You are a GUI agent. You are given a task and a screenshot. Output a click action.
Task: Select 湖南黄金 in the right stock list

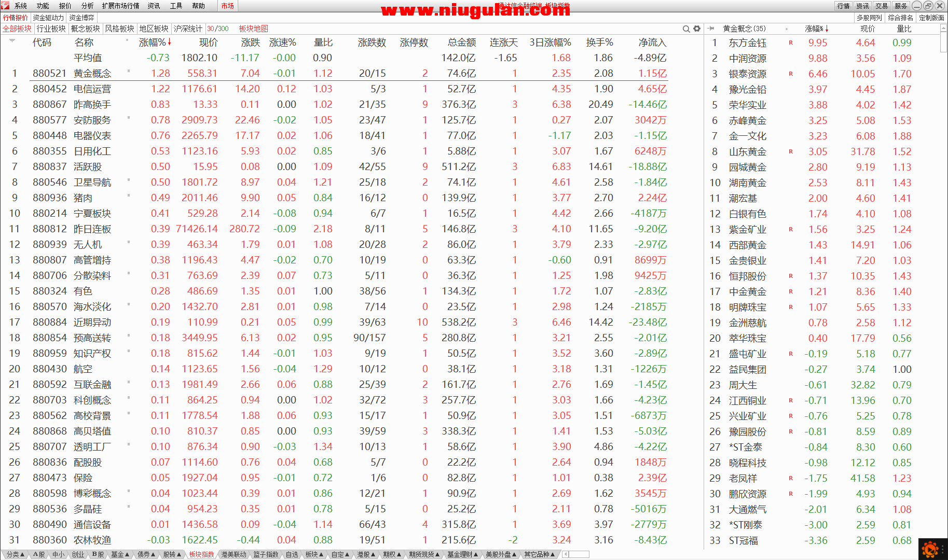pos(747,183)
